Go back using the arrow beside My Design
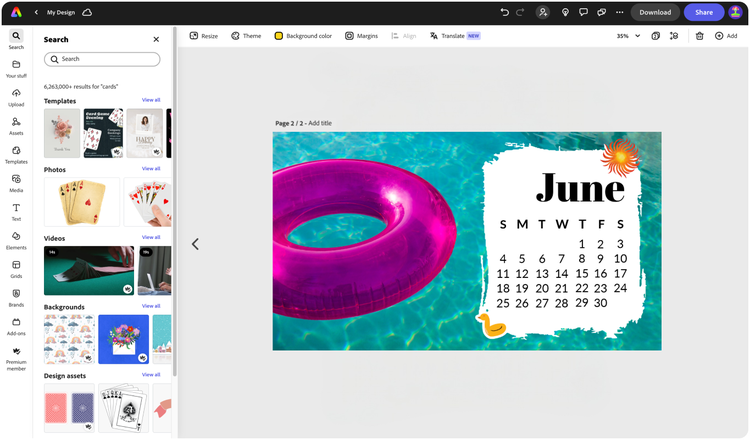 (x=36, y=12)
